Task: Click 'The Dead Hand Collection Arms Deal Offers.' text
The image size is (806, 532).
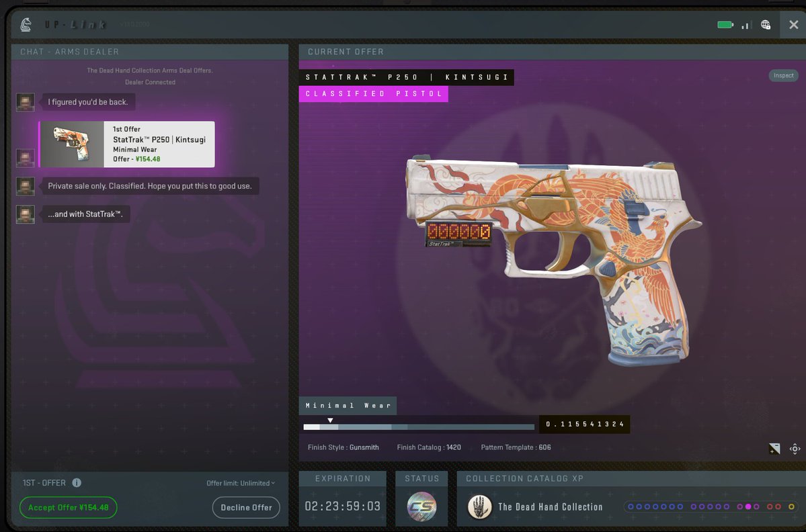Action: [x=150, y=71]
